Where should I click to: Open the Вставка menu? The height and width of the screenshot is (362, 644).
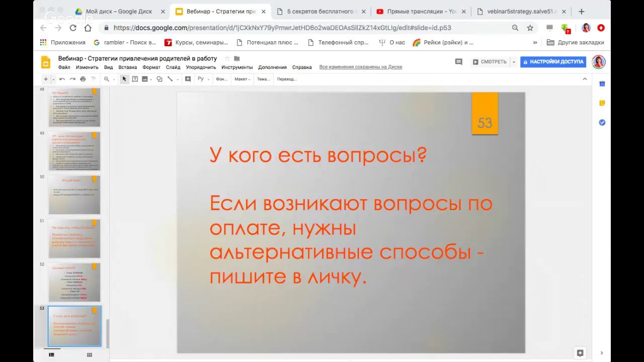(x=128, y=67)
